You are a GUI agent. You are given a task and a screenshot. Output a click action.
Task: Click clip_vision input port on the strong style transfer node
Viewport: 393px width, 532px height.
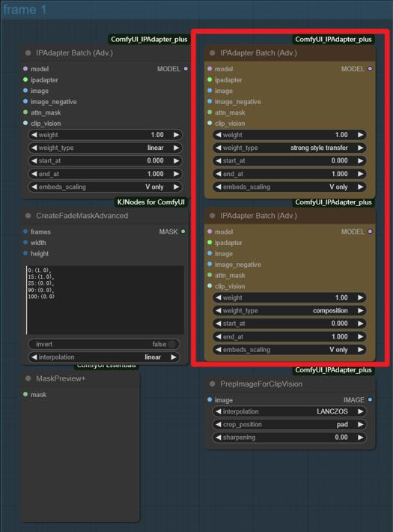(210, 123)
